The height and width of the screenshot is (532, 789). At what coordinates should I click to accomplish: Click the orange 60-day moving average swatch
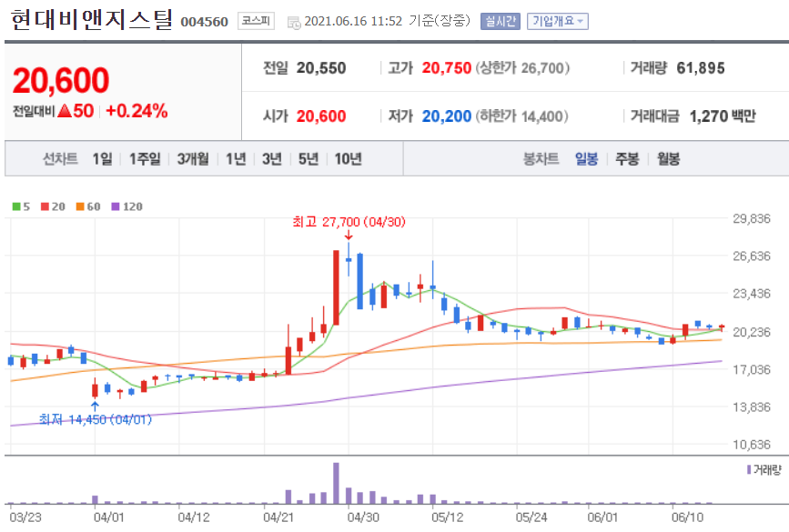pos(80,206)
